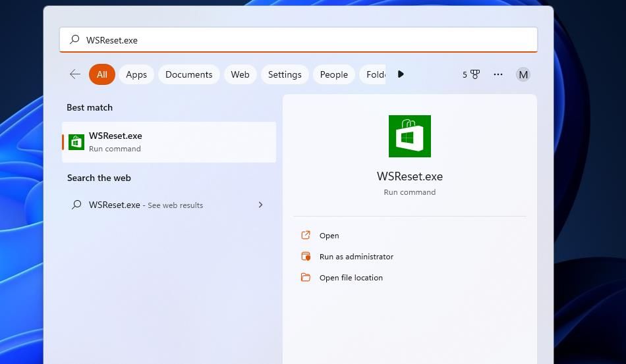The image size is (626, 364).
Task: Click the small WSReset.exe store icon in results
Action: point(76,142)
